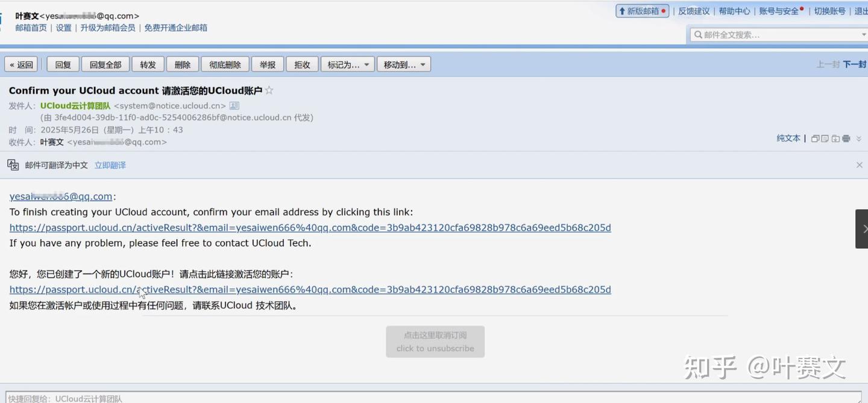Click 切换账号 link
Image resolution: width=868 pixels, height=403 pixels.
pos(829,11)
